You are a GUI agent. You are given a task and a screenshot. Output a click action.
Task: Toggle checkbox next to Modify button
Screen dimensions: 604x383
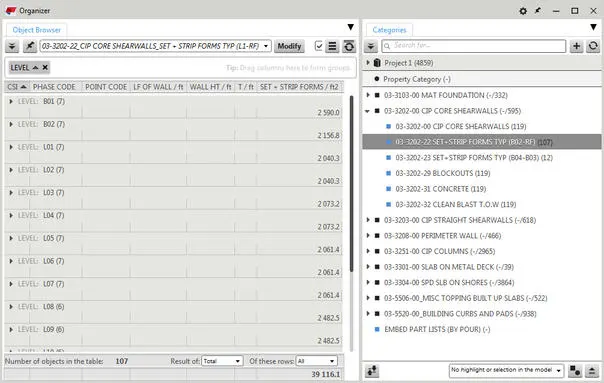pyautogui.click(x=319, y=46)
